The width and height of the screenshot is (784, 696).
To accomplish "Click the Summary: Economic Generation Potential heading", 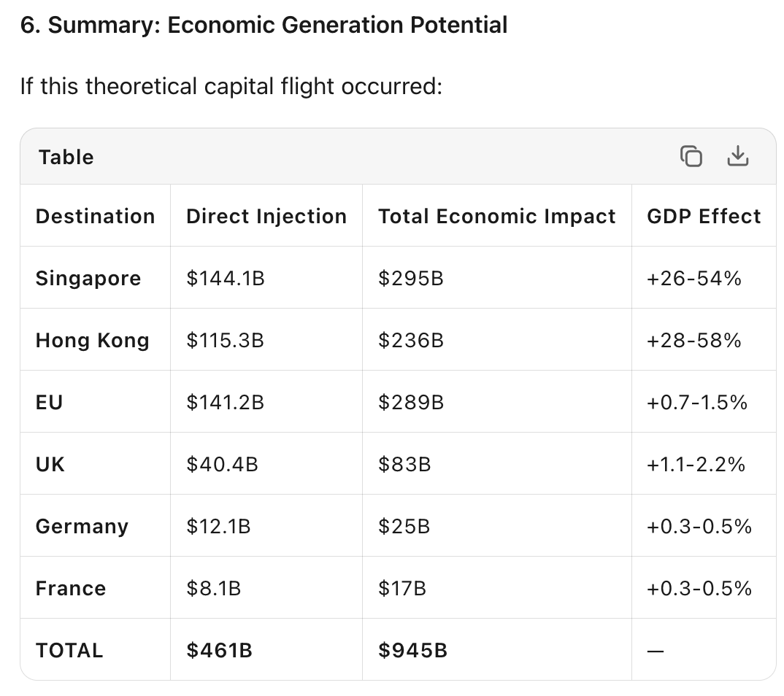I will click(x=264, y=26).
